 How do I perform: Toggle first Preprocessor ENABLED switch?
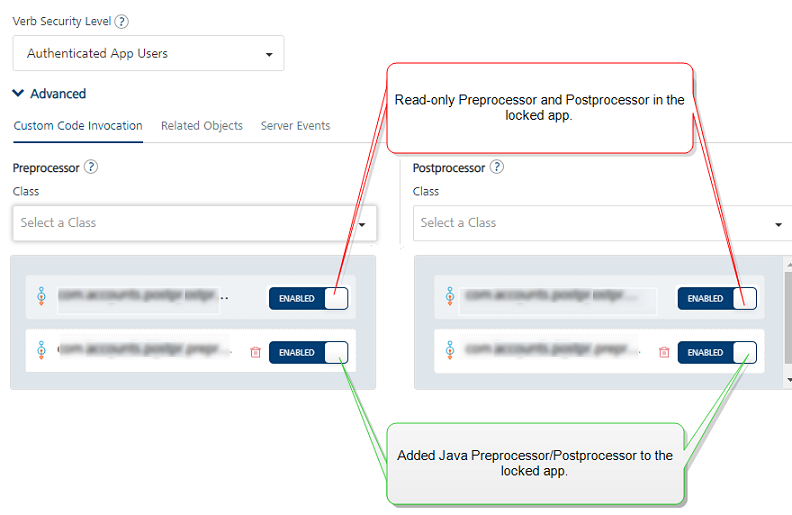(308, 298)
